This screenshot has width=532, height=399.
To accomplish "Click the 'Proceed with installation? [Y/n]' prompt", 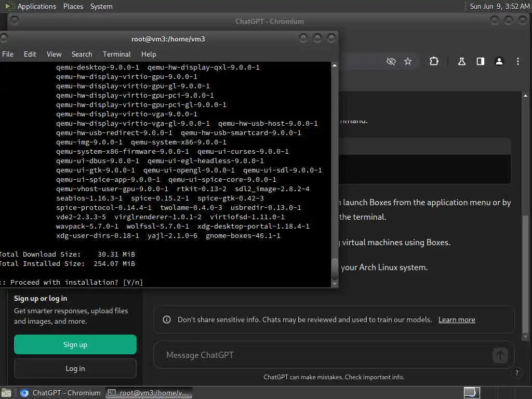I will (71, 282).
